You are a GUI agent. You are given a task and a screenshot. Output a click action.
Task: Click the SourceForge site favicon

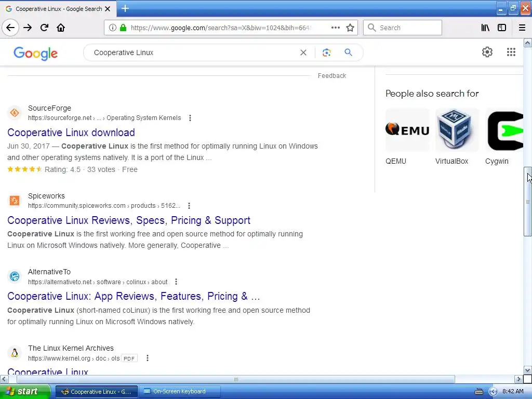[x=14, y=113]
